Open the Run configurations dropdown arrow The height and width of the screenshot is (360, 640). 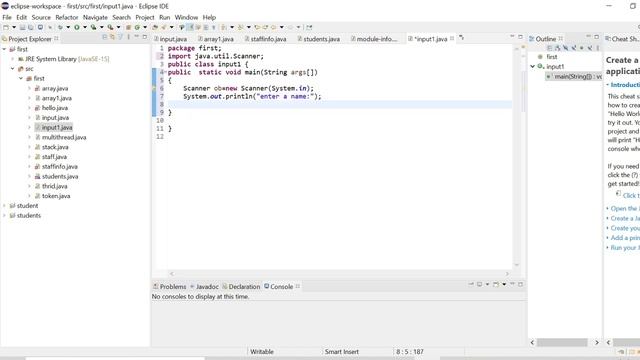pyautogui.click(x=85, y=27)
